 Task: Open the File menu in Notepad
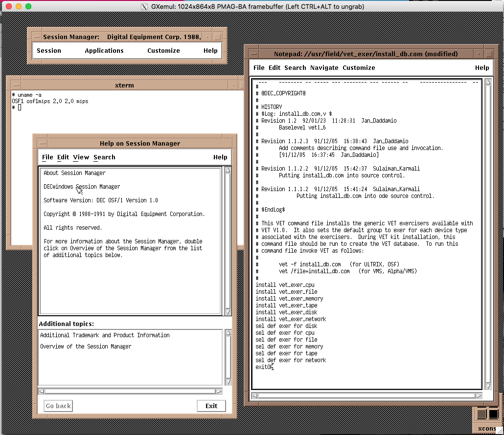[x=259, y=68]
